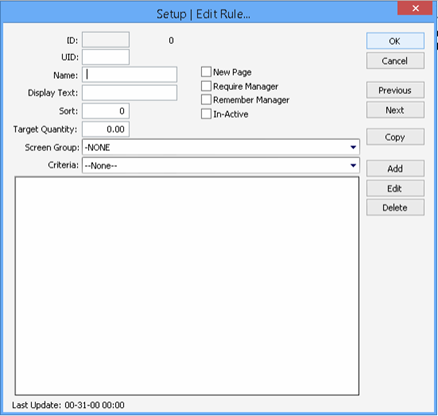Click into the Name text field
Viewport: 438px width, 416px height.
click(x=130, y=74)
